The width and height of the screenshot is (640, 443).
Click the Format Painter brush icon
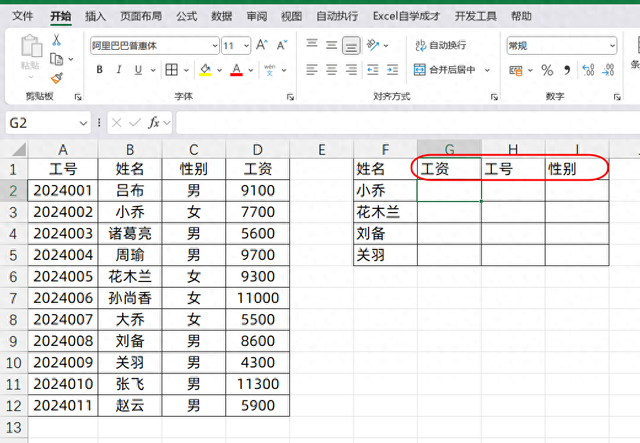(x=57, y=78)
